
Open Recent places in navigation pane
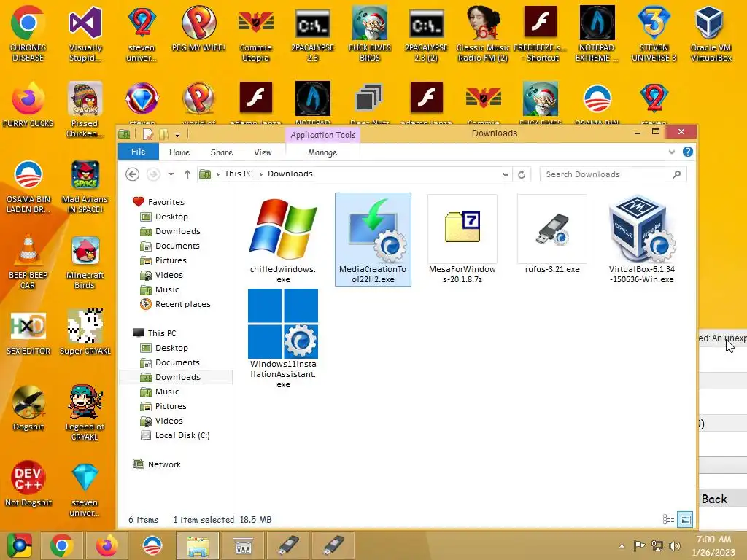pyautogui.click(x=182, y=304)
